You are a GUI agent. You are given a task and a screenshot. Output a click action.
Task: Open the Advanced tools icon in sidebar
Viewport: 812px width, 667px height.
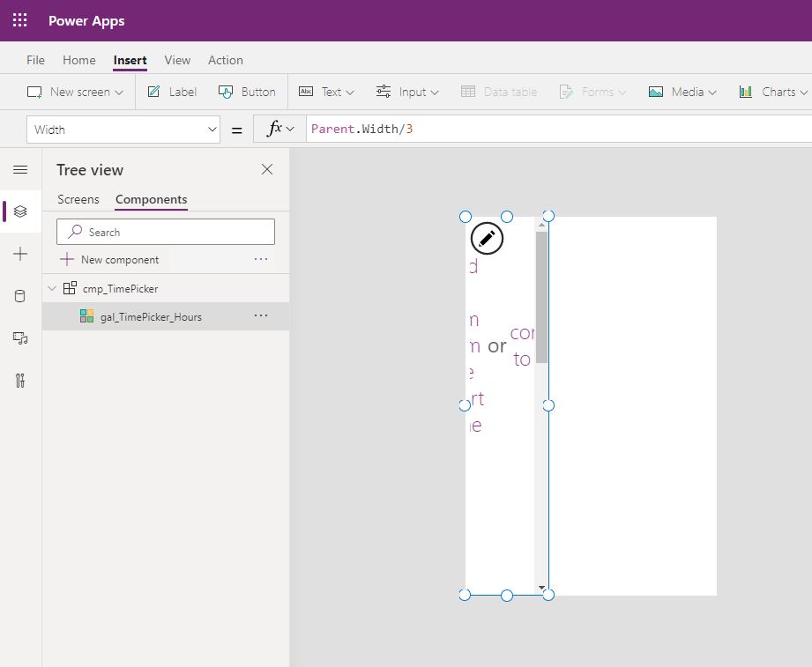coord(20,381)
